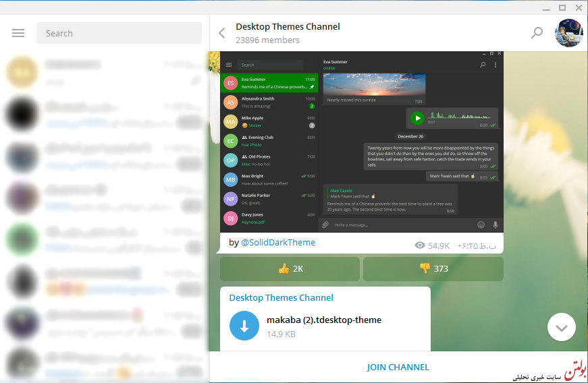Click the Davy Jones chat in preview
The width and height of the screenshot is (588, 383).
(269, 218)
